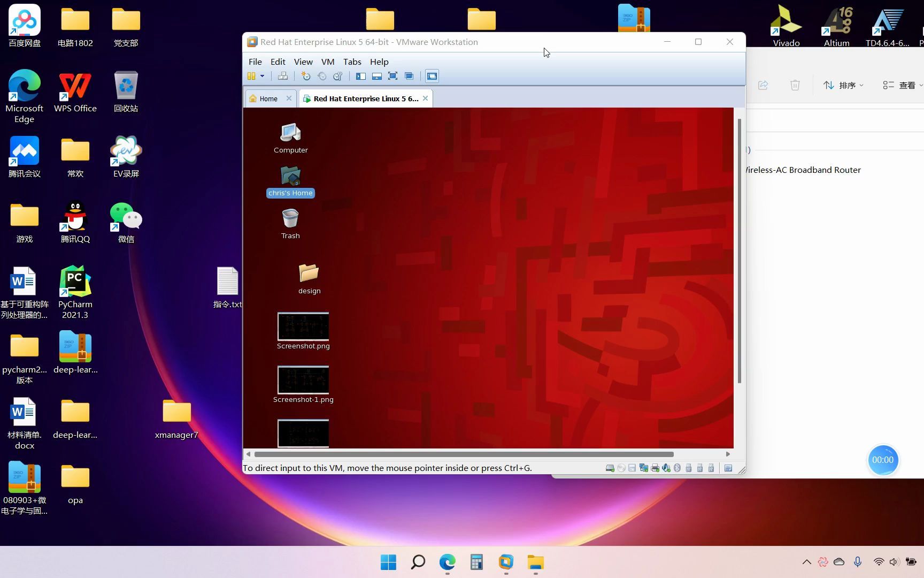Click the delete icon in Explorer window
924x578 pixels.
[795, 86]
